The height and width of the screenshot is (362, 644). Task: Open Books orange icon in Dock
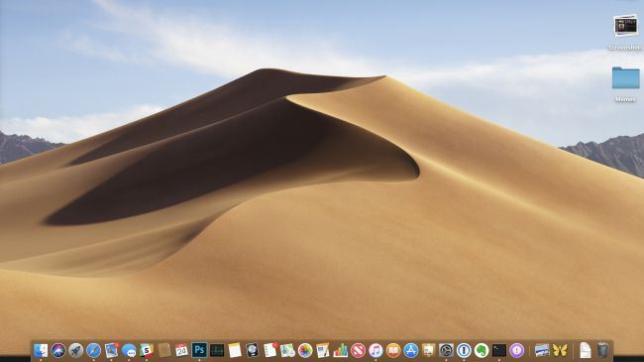(393, 350)
